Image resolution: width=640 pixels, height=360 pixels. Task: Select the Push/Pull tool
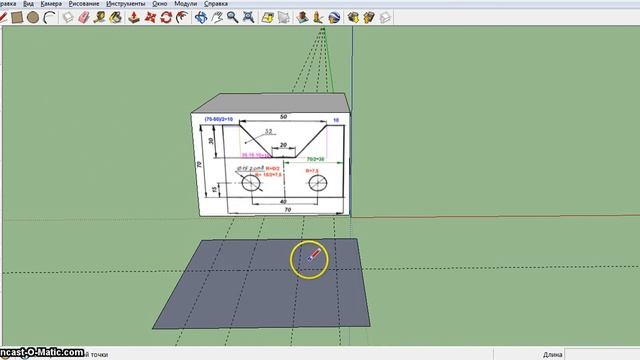(x=134, y=18)
